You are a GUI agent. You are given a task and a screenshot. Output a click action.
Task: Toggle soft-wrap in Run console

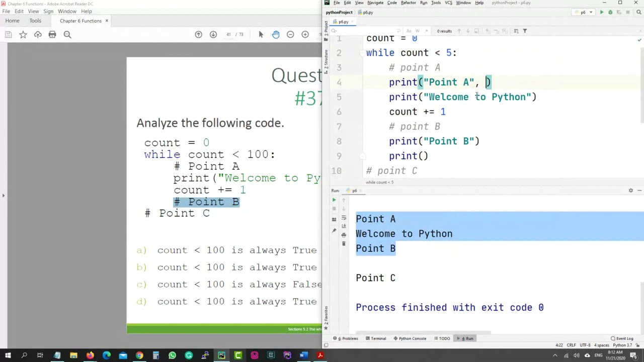344,218
